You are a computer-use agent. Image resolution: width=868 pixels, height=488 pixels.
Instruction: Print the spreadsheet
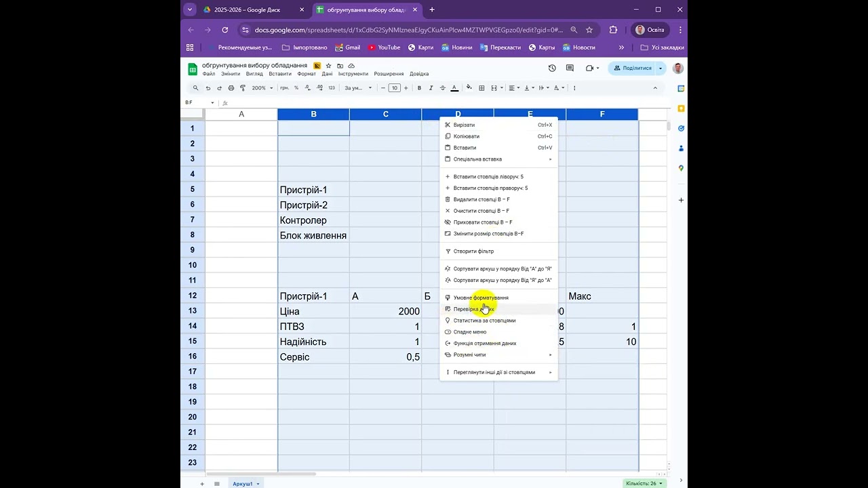231,88
